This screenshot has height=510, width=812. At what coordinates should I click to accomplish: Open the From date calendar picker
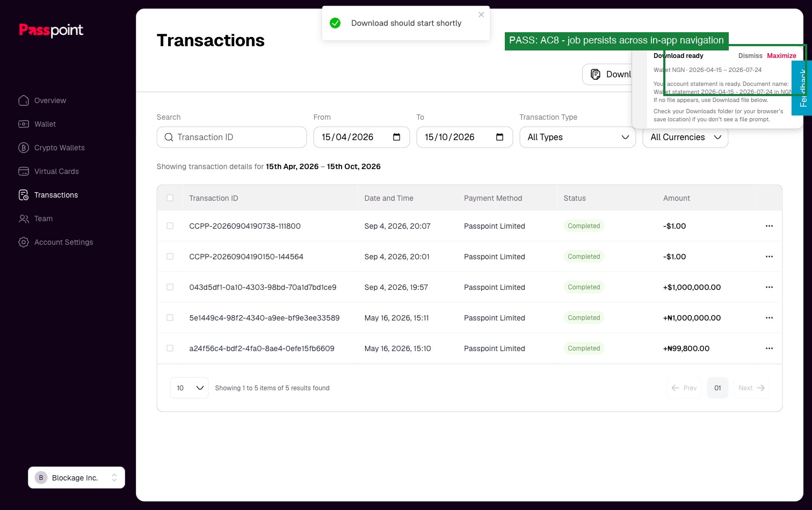point(397,137)
